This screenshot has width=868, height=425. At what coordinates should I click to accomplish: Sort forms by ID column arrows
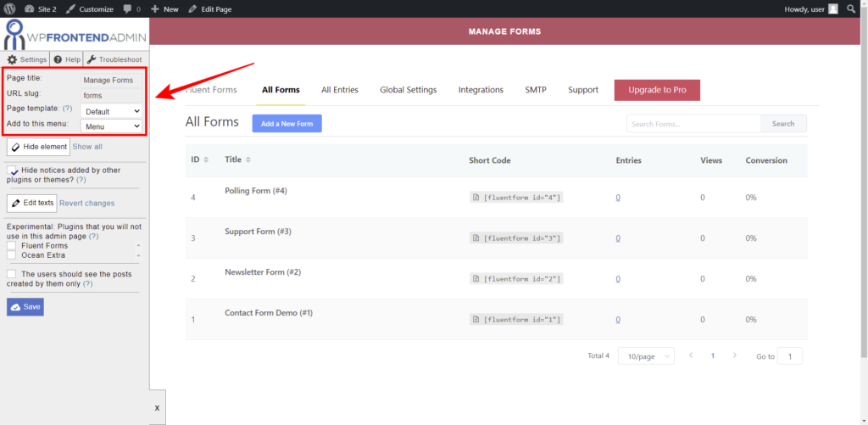tap(207, 160)
